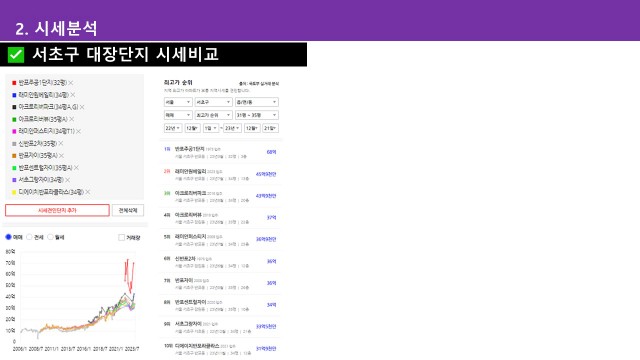This screenshot has width=640, height=360.
Task: Expand the 31평 ~ 35평 size dropdown
Action: coord(257,115)
